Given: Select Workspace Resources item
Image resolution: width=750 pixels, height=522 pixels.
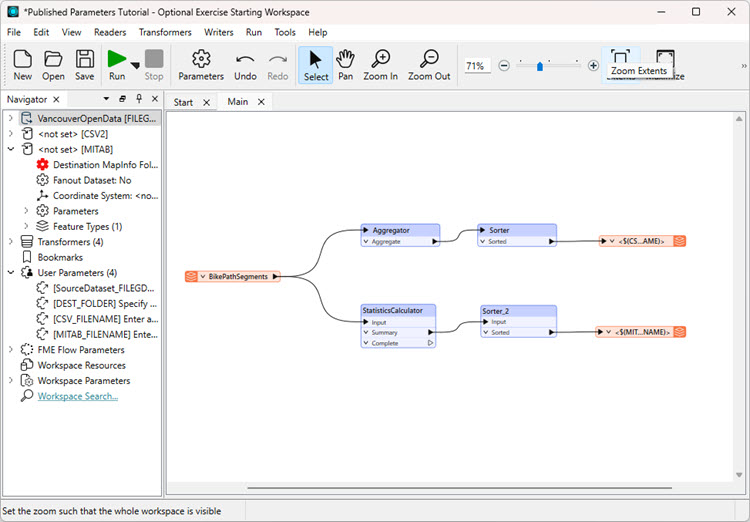Looking at the screenshot, I should pos(73,366).
